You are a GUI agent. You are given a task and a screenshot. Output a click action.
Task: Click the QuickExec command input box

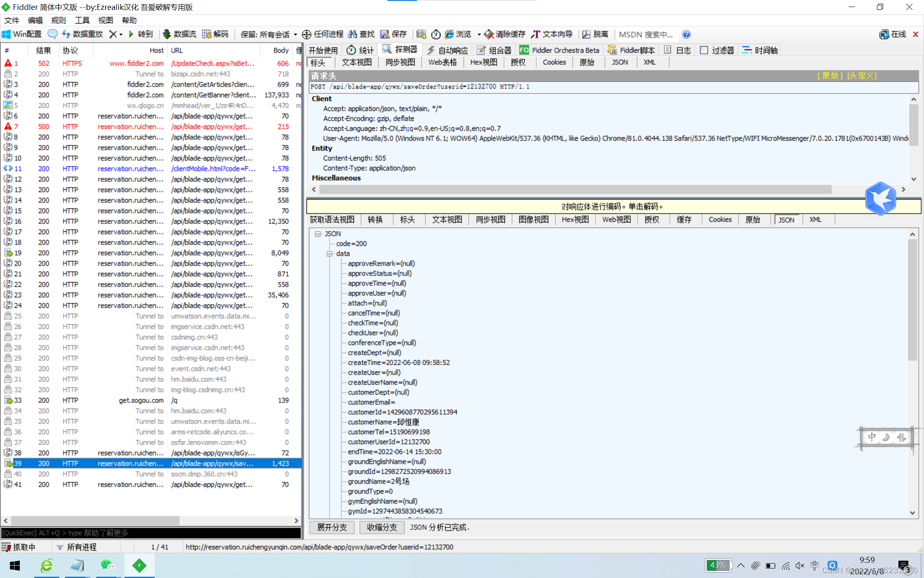pyautogui.click(x=151, y=533)
